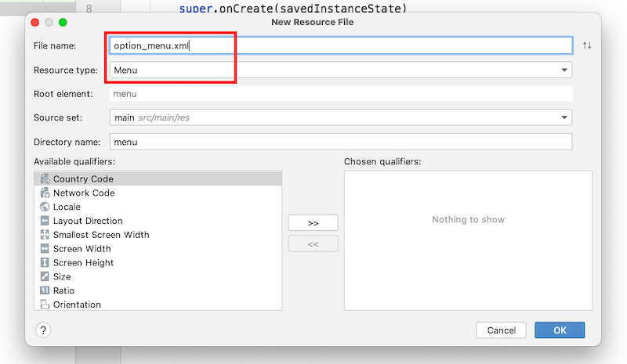
Task: Open the Resource type dropdown arrow
Action: 564,70
